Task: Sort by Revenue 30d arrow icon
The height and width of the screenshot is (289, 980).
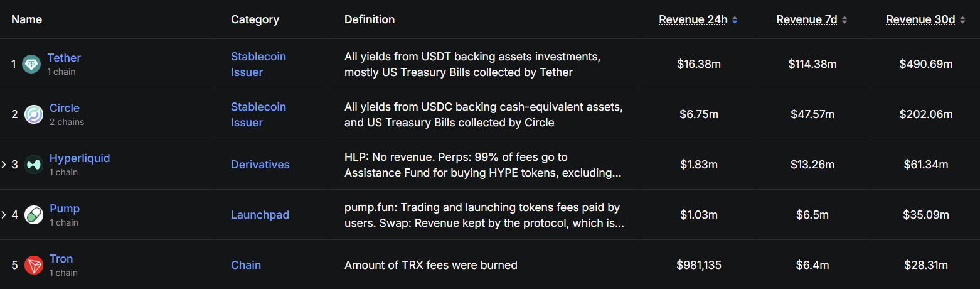Action: click(x=962, y=20)
